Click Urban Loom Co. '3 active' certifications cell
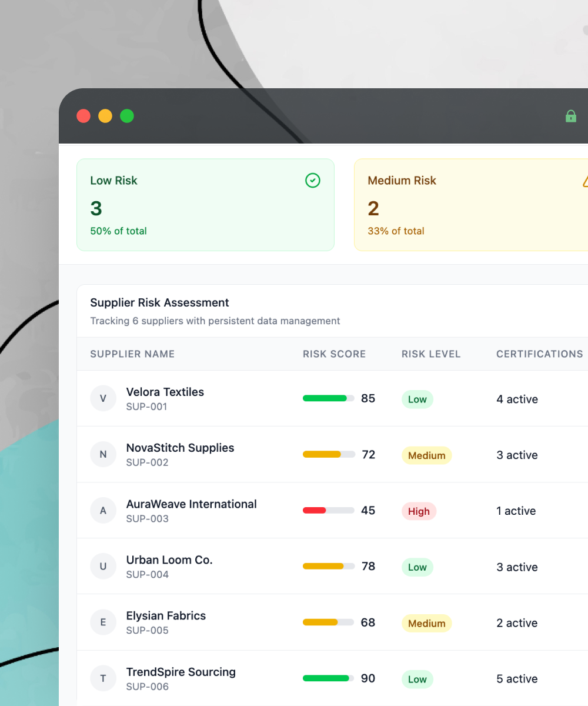The width and height of the screenshot is (588, 706). 517,567
